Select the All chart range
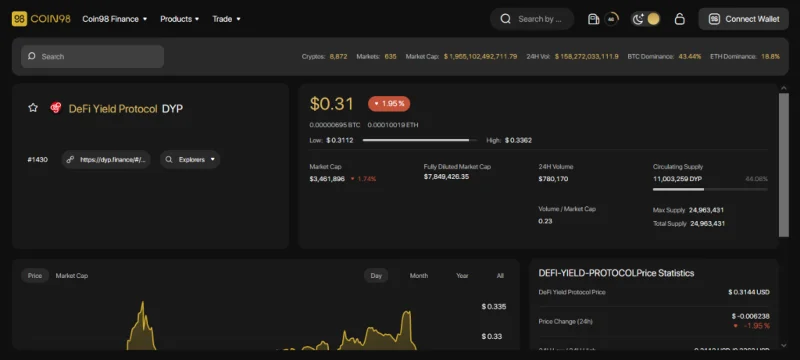Viewport: 800px width, 360px height. (500, 275)
